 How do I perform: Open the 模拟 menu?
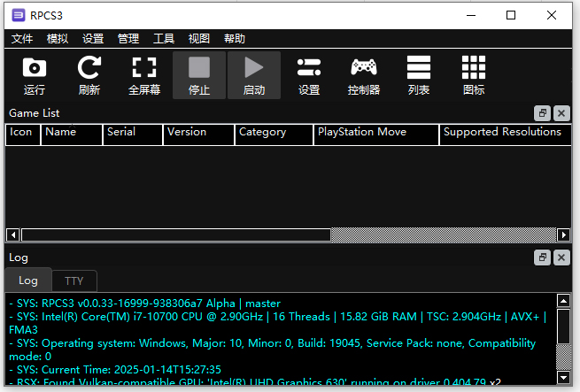pyautogui.click(x=58, y=39)
